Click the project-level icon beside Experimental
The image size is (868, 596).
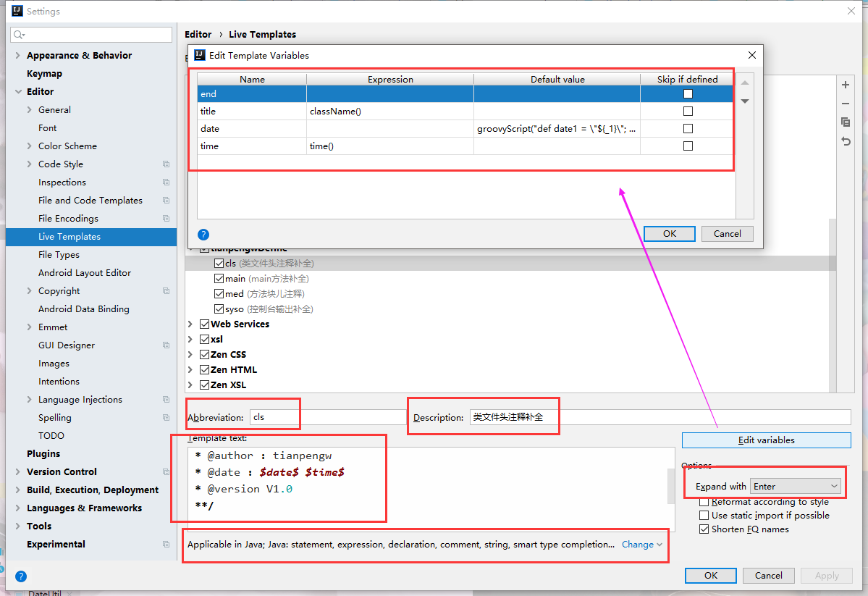(166, 545)
